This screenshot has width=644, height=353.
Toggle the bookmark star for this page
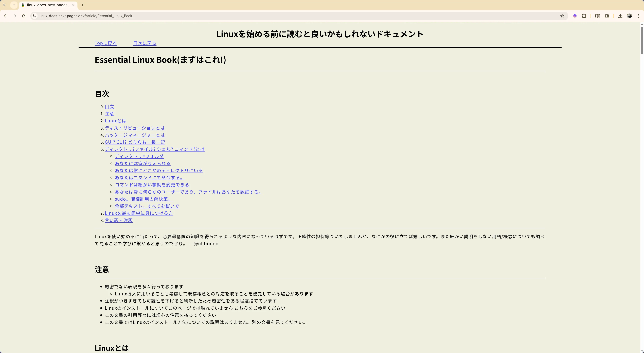(562, 15)
